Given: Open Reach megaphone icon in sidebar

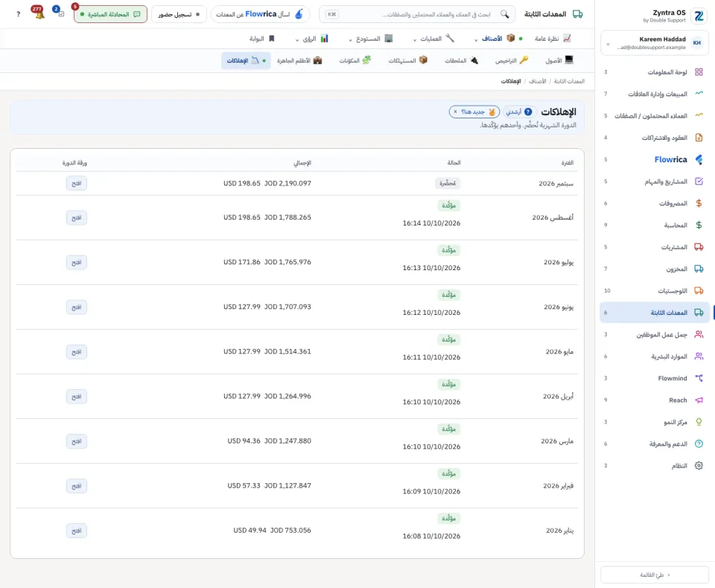Looking at the screenshot, I should [x=699, y=400].
